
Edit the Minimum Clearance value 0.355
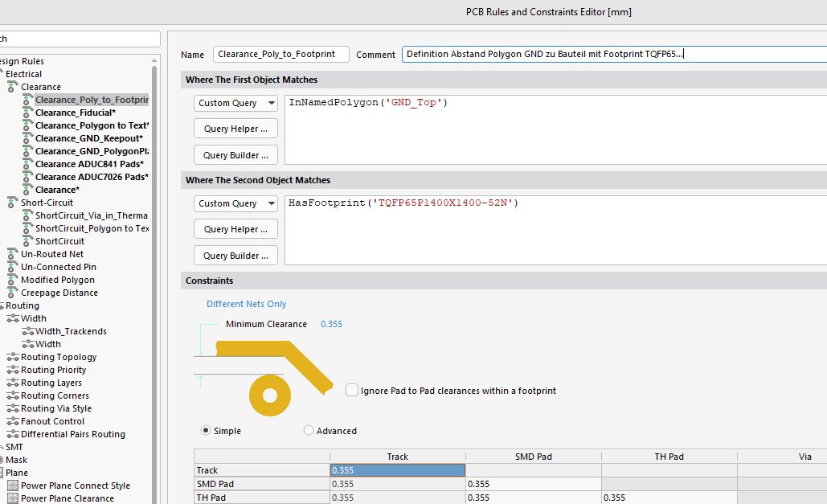pos(331,324)
